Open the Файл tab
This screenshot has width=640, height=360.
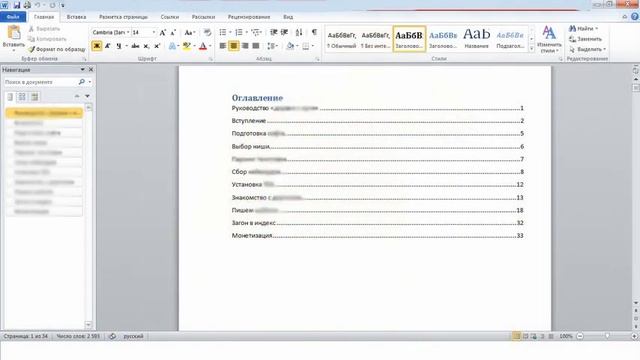tap(13, 17)
